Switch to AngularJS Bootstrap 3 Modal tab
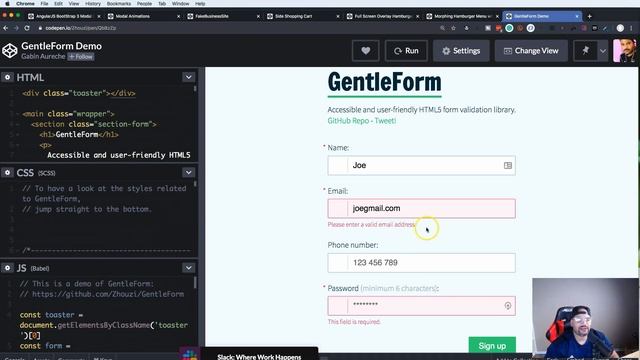This screenshot has height=360, width=640. pyautogui.click(x=63, y=16)
